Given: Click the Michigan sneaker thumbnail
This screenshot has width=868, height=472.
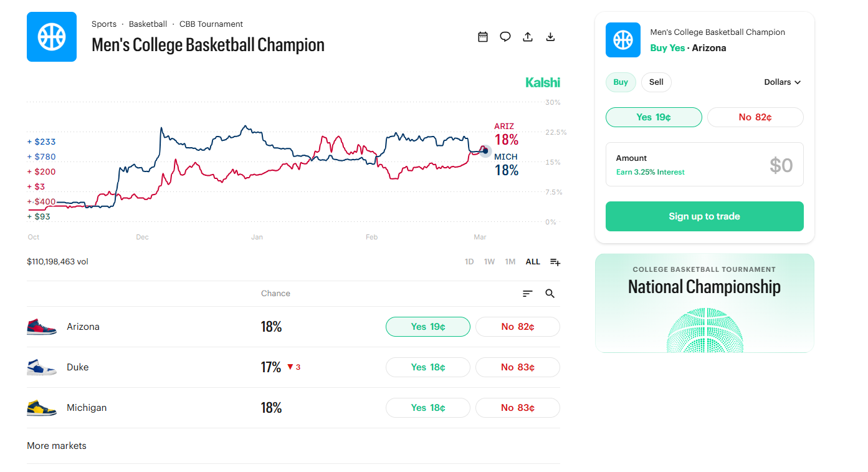Looking at the screenshot, I should click(41, 407).
